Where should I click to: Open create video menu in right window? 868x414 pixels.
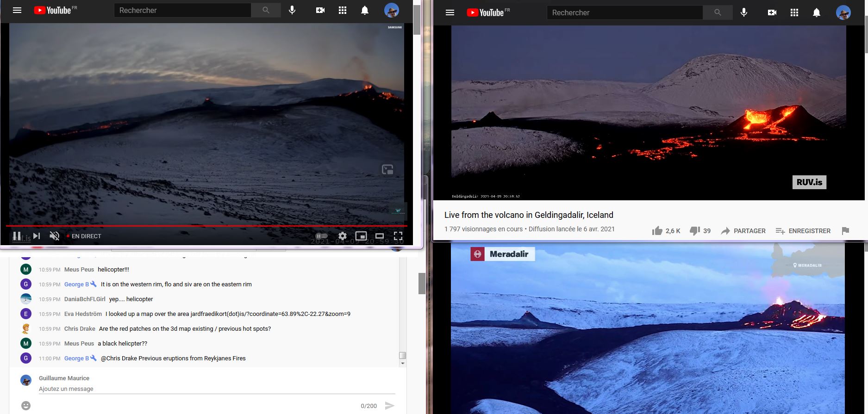772,12
